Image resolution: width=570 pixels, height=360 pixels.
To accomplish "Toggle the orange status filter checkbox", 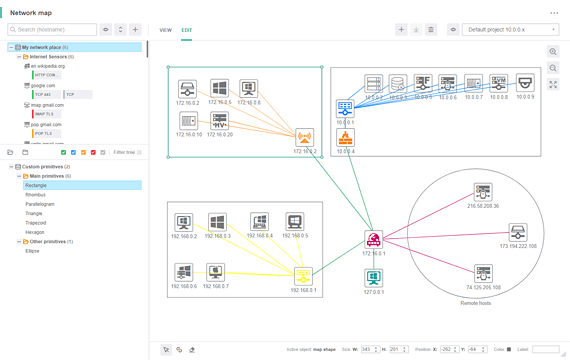I will click(x=83, y=152).
